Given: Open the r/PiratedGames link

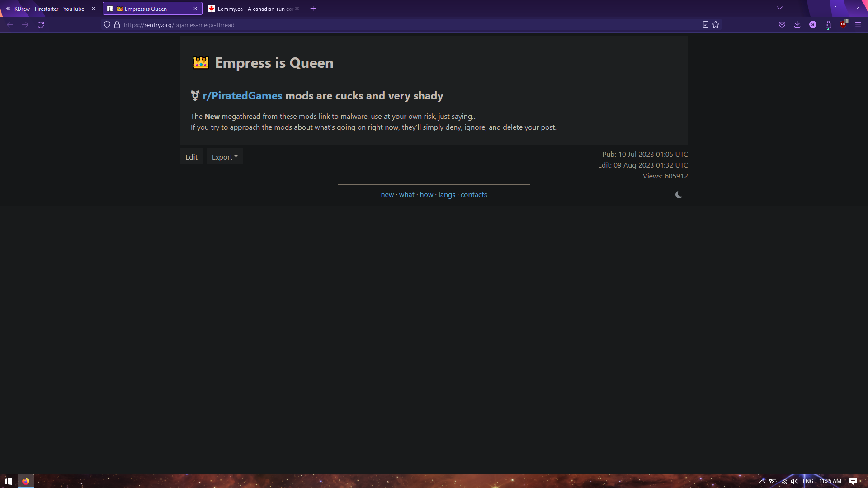Looking at the screenshot, I should pos(242,96).
